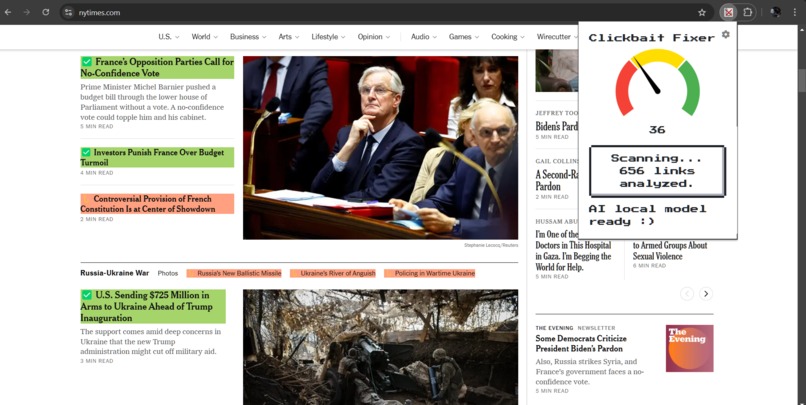Open Some Democrats Criticize President Biden's Pardon
The width and height of the screenshot is (806, 405).
581,343
